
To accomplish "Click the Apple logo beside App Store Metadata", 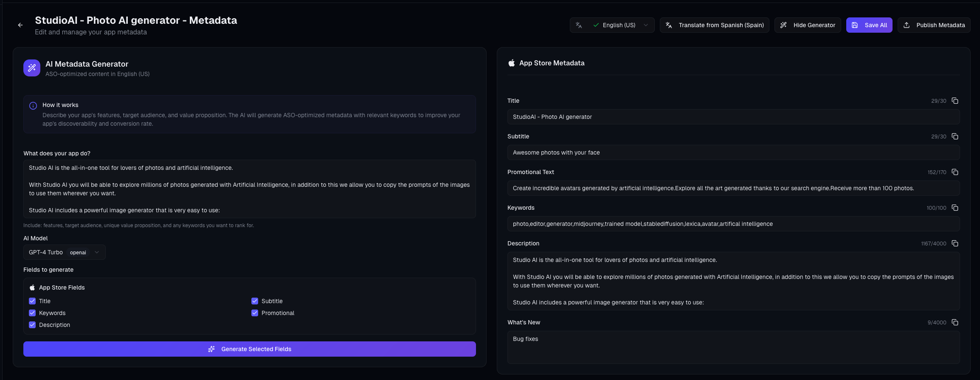I will click(512, 63).
